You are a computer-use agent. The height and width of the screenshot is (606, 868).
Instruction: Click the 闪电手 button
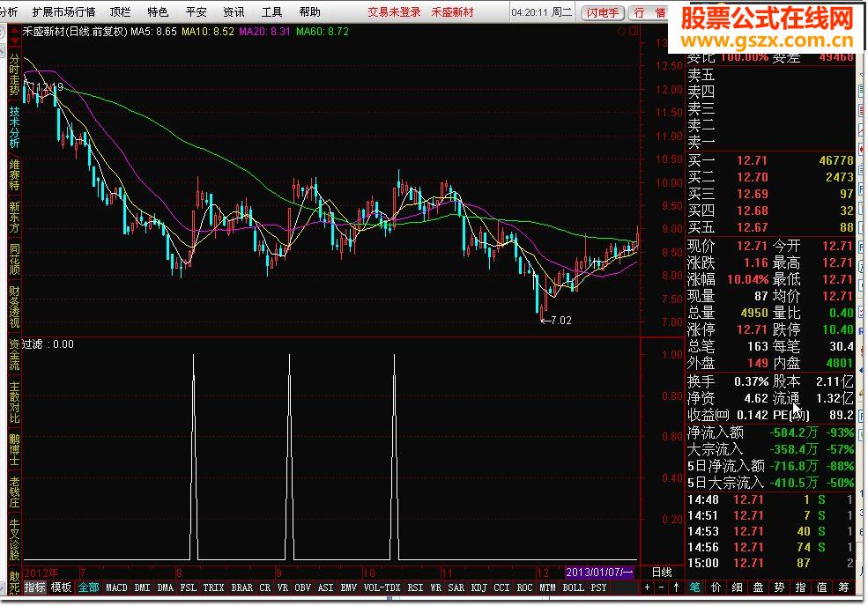pos(603,12)
